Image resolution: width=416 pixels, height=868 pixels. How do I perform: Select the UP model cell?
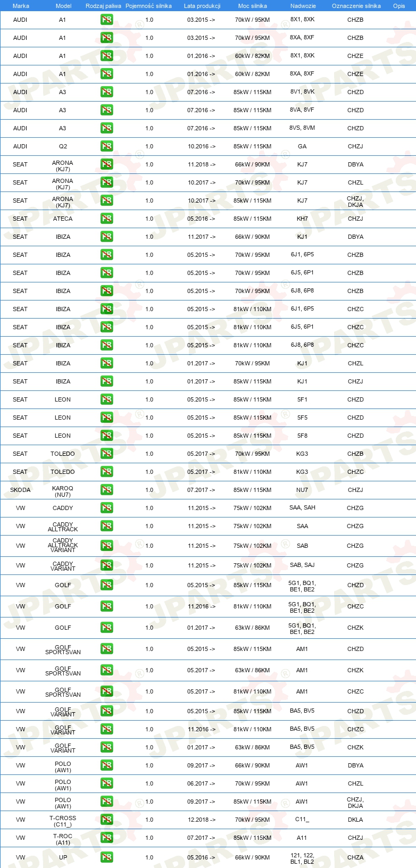point(63,857)
